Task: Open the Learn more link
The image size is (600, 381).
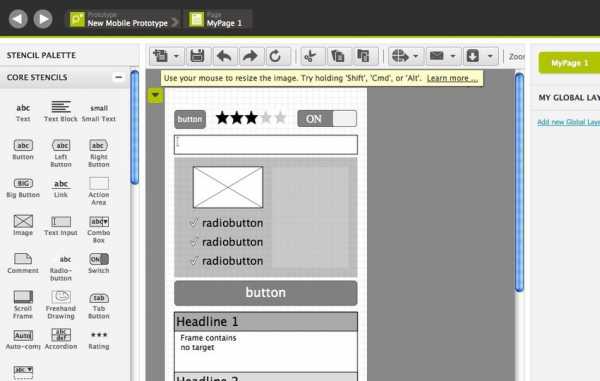Action: coord(452,78)
